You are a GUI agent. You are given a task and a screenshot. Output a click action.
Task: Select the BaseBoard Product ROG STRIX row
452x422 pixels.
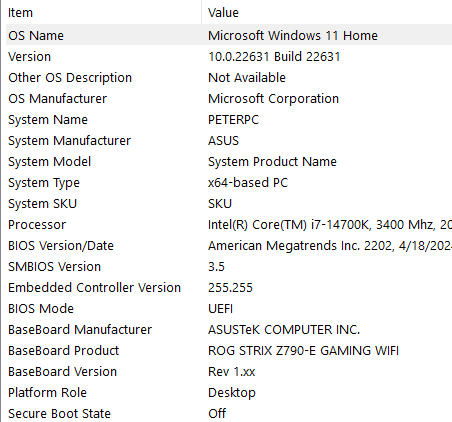(229, 350)
